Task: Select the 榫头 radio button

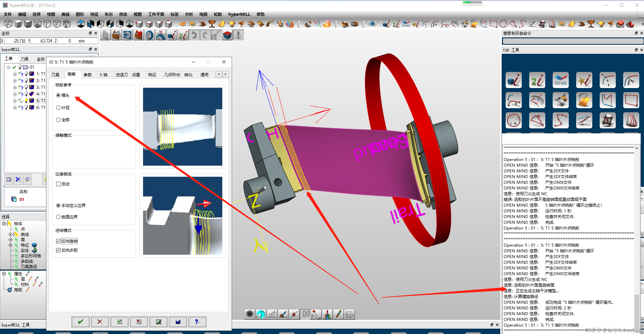Action: 58,95
